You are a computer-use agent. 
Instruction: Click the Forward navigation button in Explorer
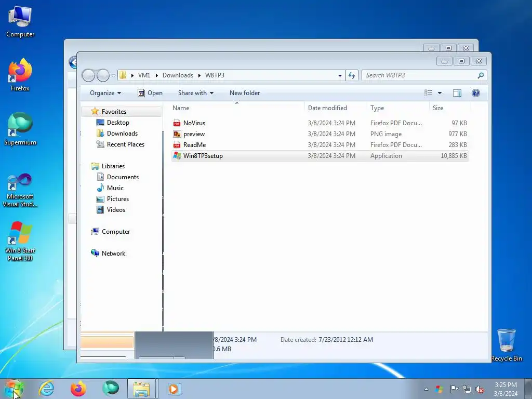[103, 75]
